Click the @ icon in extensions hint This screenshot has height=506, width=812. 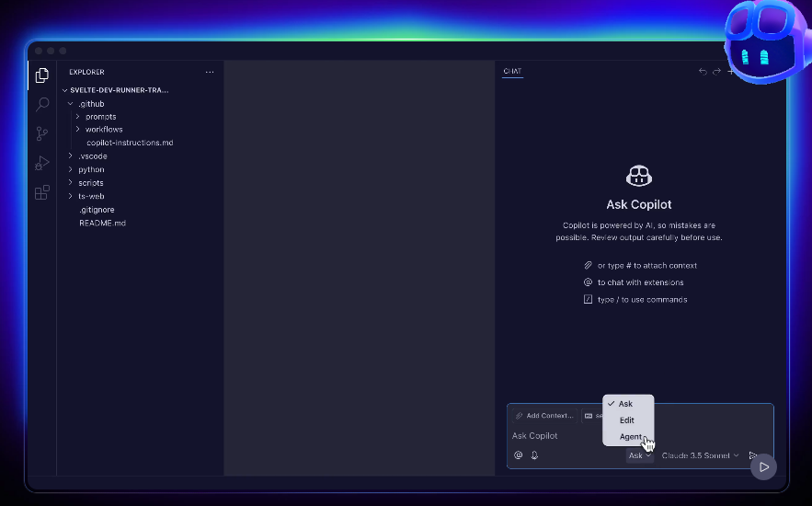click(588, 282)
